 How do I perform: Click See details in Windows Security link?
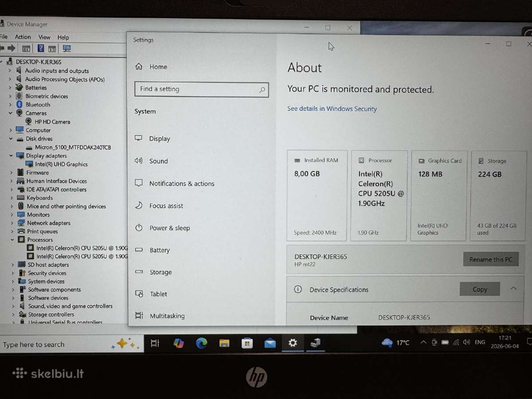coord(332,109)
